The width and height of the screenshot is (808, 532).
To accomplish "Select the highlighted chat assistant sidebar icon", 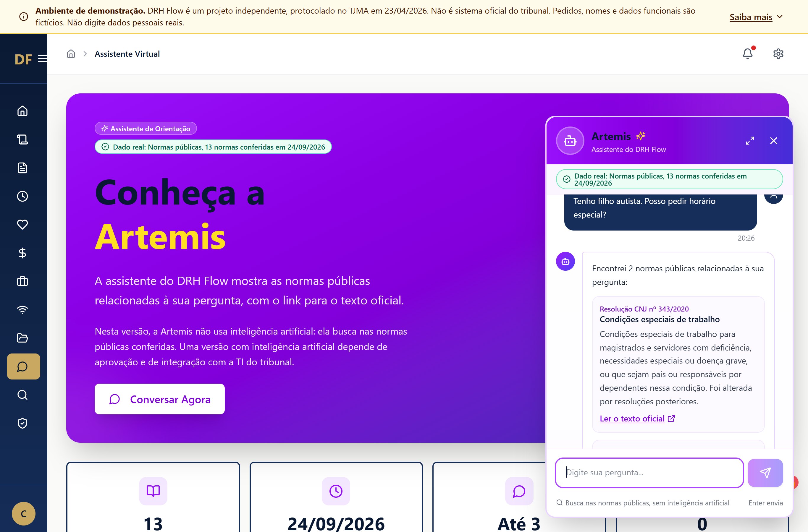I will click(x=23, y=366).
